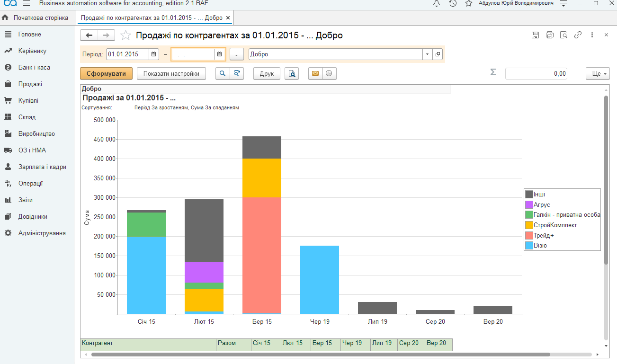This screenshot has width=617, height=364.
Task: Open the Продажі section in the sidebar
Action: tap(30, 84)
